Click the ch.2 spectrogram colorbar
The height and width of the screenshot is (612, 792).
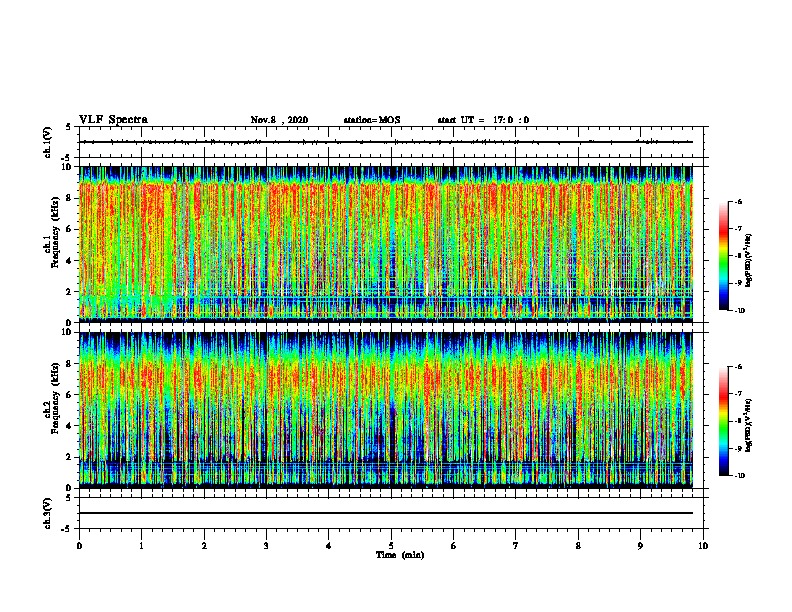pyautogui.click(x=723, y=421)
